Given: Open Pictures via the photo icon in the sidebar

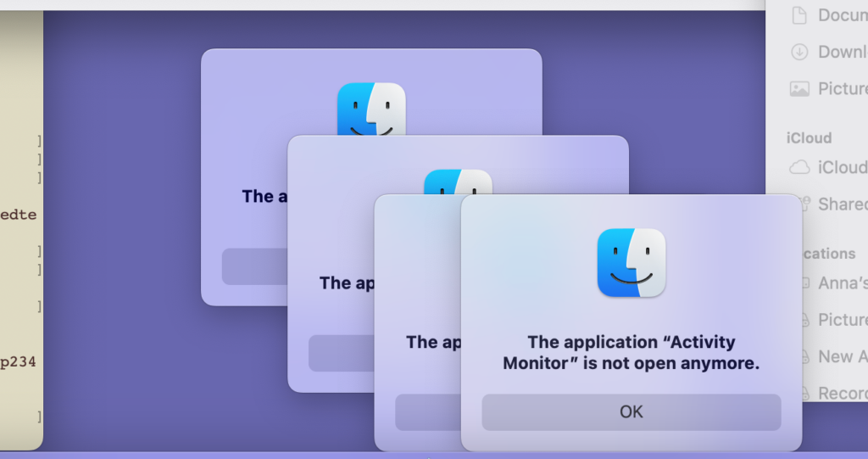Looking at the screenshot, I should 798,89.
